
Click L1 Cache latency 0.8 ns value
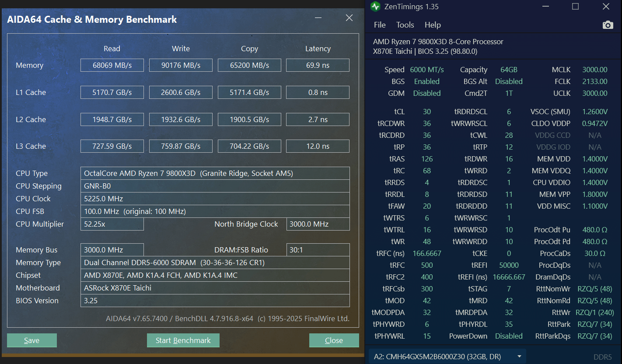318,92
